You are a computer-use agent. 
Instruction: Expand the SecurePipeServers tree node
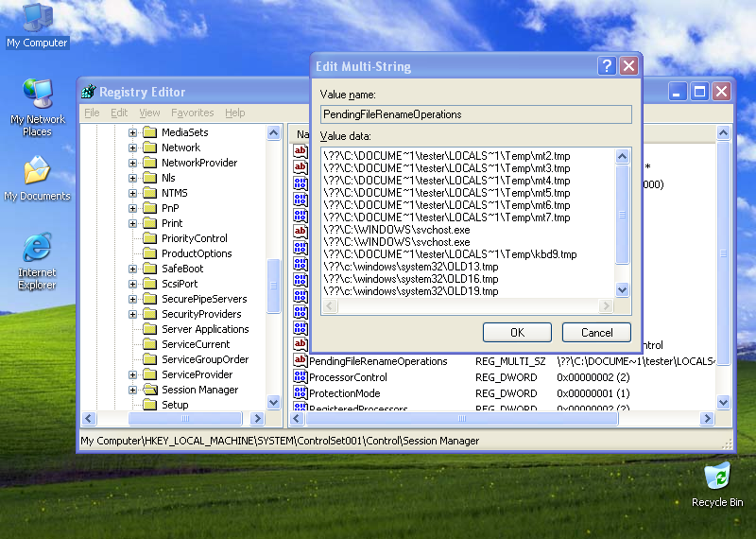(132, 299)
